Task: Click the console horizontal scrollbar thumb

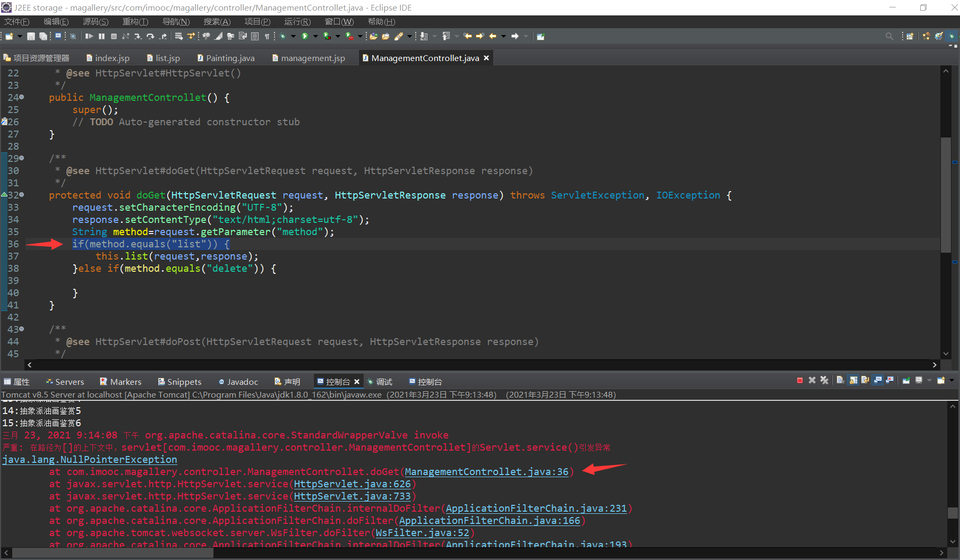Action: click(113, 553)
